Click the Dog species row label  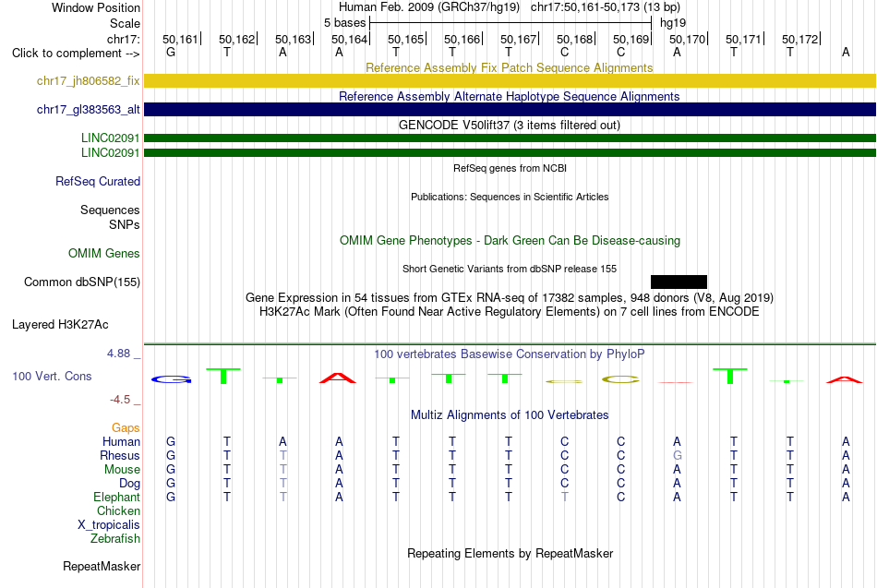point(129,484)
